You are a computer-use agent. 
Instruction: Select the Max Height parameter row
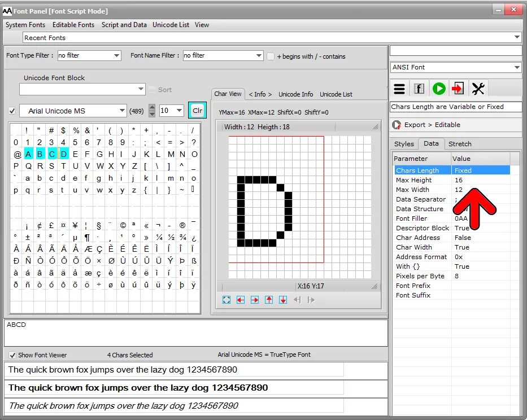pyautogui.click(x=452, y=180)
